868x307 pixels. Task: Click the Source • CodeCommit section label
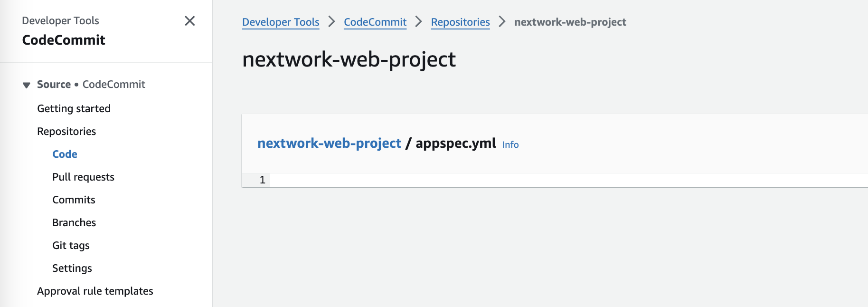point(91,84)
